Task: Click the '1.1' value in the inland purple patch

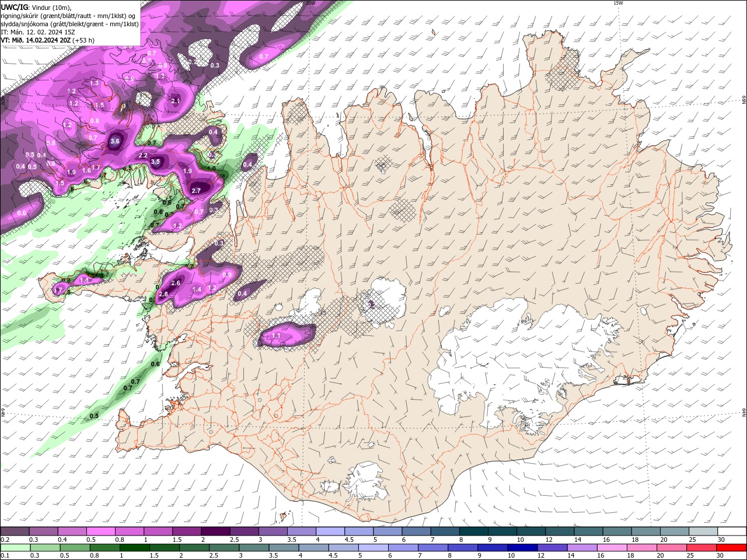Action: pyautogui.click(x=277, y=336)
